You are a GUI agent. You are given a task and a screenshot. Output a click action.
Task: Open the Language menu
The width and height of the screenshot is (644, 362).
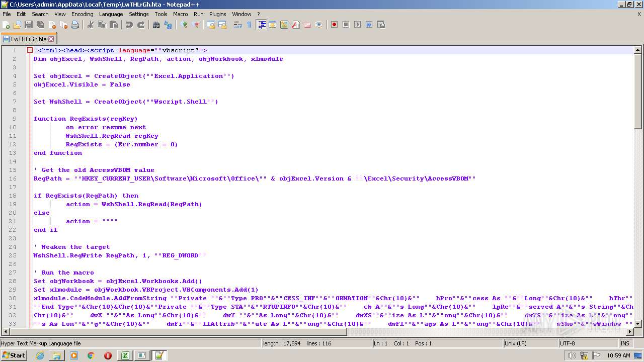[111, 14]
